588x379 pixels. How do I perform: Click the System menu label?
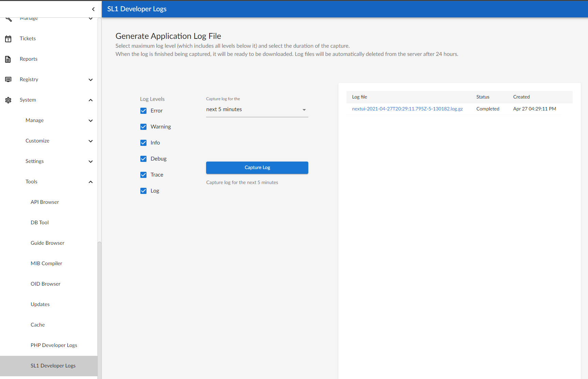tap(28, 100)
